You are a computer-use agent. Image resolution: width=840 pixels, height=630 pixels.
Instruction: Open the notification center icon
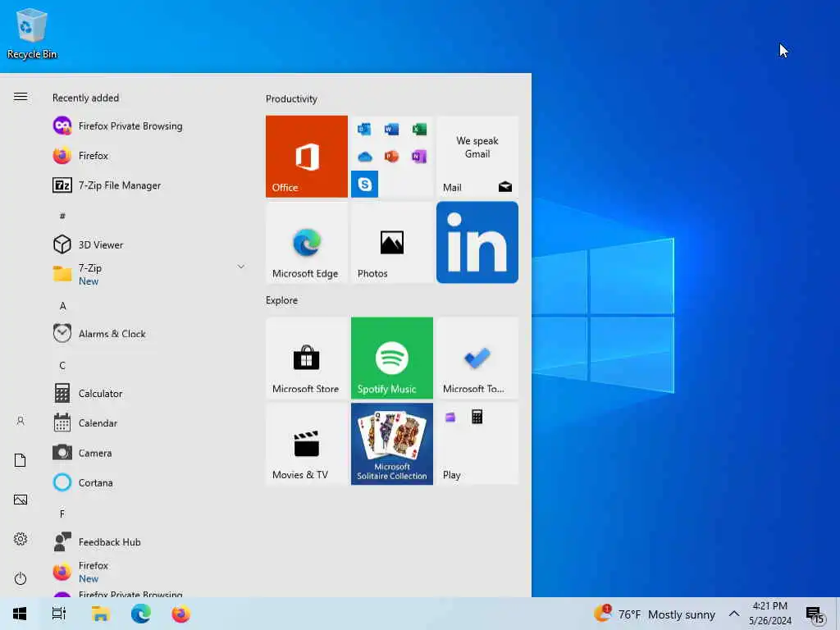coord(815,614)
